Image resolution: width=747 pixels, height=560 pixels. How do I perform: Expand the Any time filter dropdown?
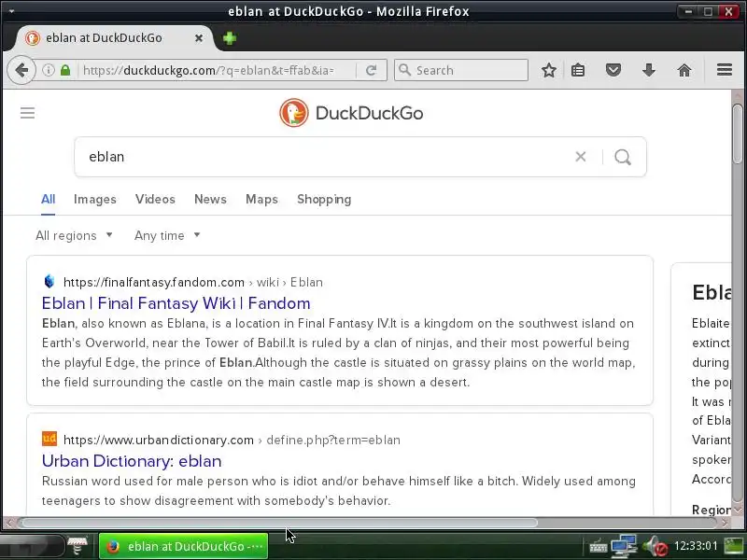pos(167,235)
